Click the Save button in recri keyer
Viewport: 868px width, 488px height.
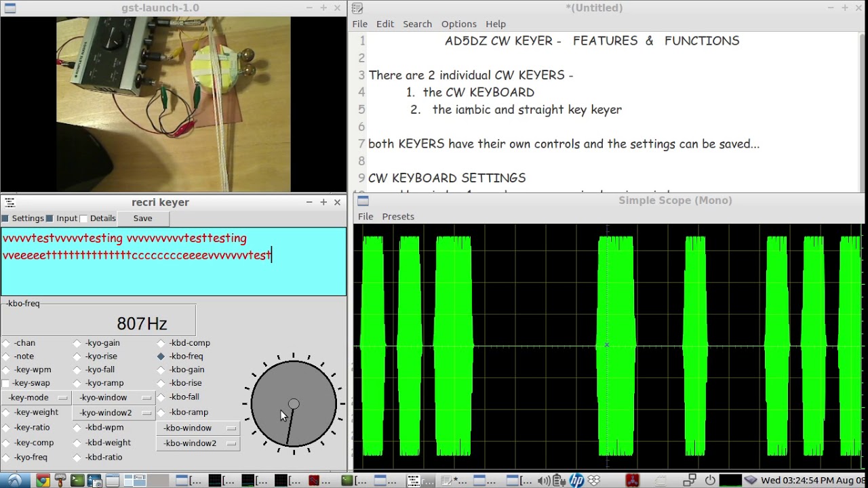click(x=142, y=218)
